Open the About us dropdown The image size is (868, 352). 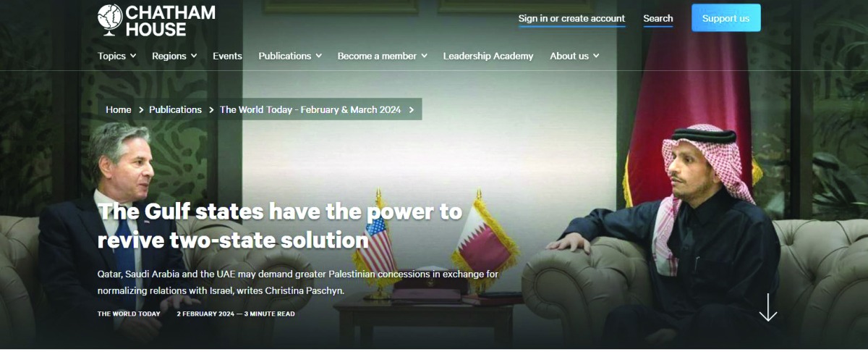pos(574,56)
